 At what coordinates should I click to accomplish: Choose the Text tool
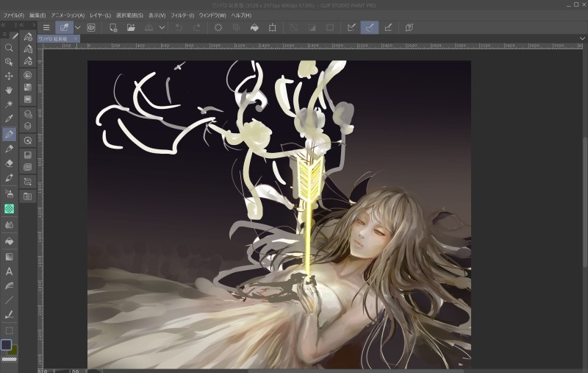(x=9, y=271)
